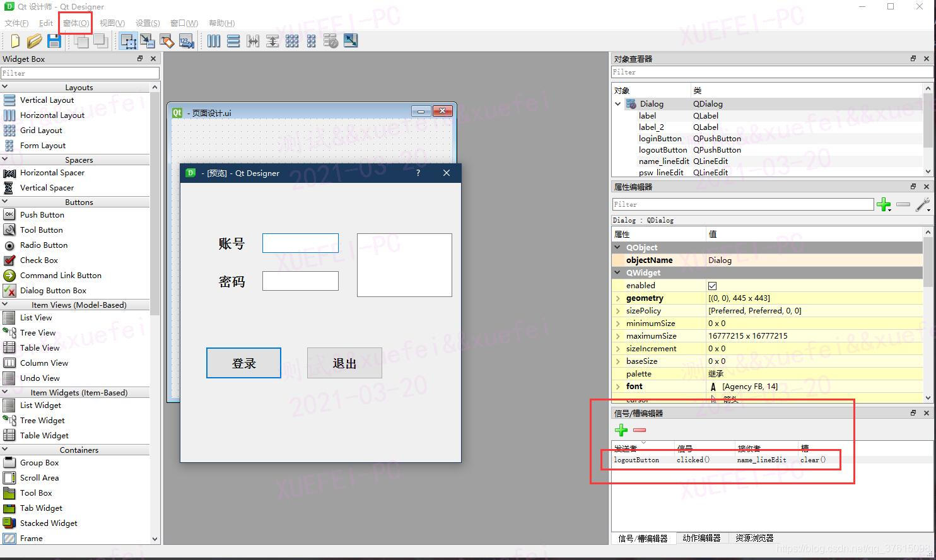Click the 登录 button in preview
Image resolution: width=936 pixels, height=560 pixels.
pyautogui.click(x=243, y=363)
